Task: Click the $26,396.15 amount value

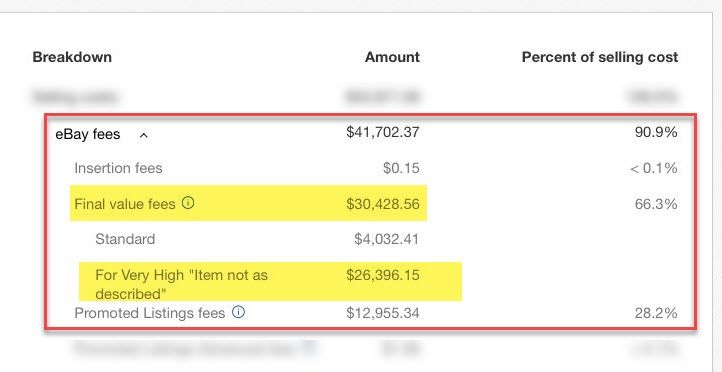Action: pos(383,275)
